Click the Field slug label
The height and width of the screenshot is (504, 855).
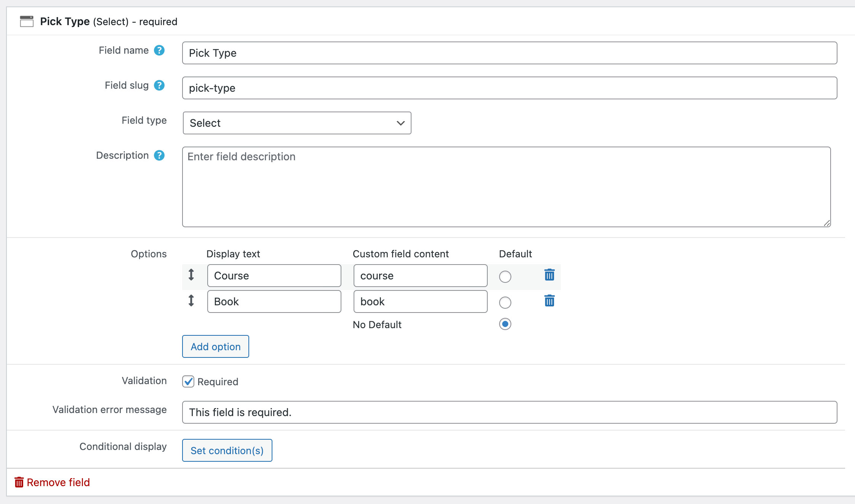(127, 85)
